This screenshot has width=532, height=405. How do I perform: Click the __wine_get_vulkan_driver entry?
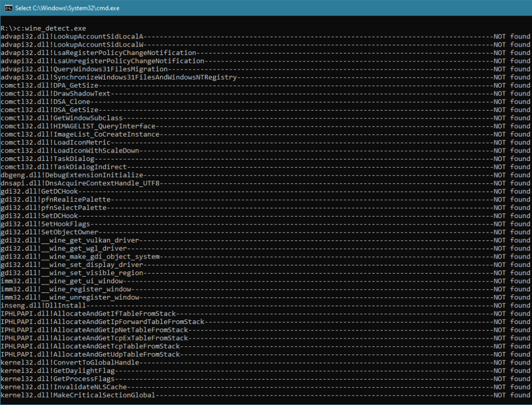[94, 240]
